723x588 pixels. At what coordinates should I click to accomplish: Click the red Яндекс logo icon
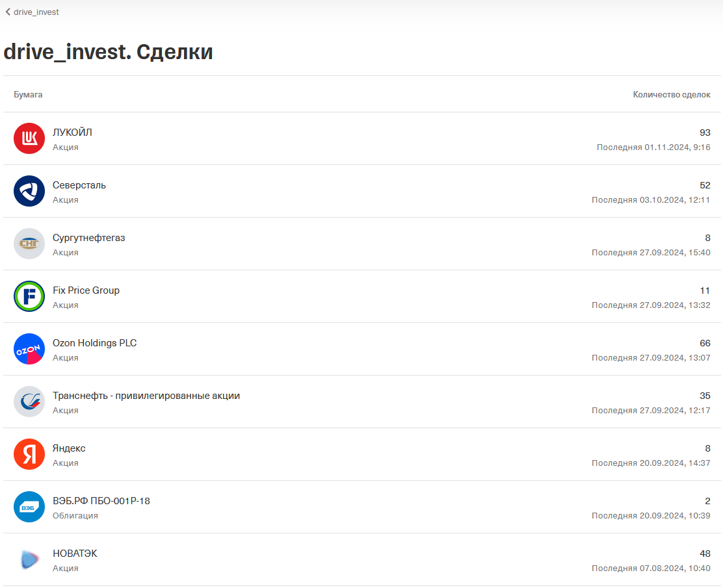point(29,454)
